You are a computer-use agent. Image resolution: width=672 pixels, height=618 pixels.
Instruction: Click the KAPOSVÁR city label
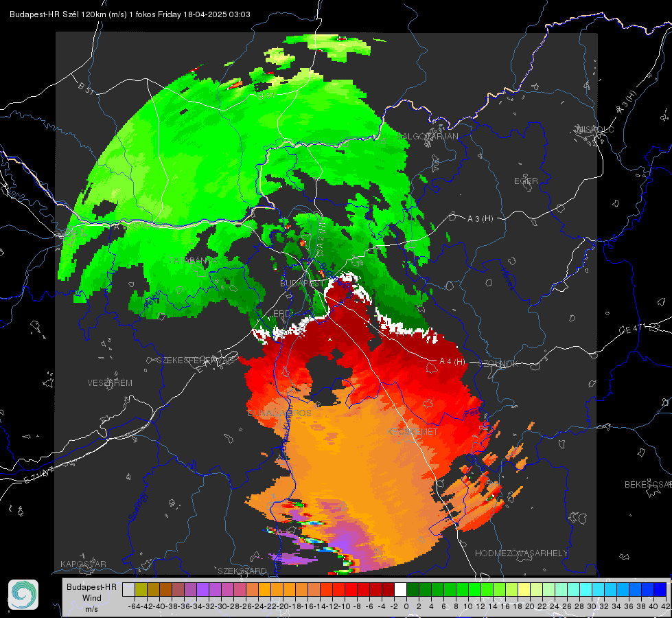coord(83,564)
